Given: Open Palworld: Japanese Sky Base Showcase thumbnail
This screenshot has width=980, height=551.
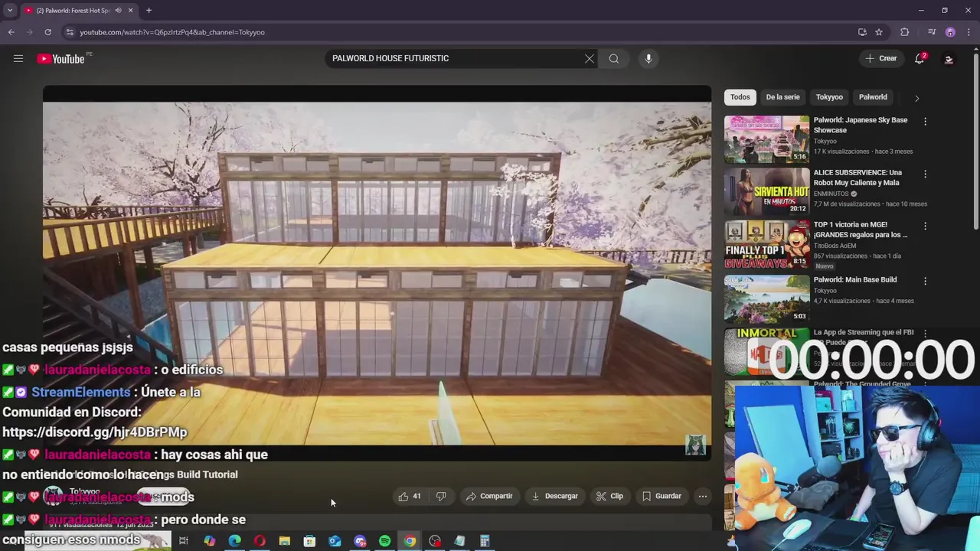Looking at the screenshot, I should click(x=766, y=139).
